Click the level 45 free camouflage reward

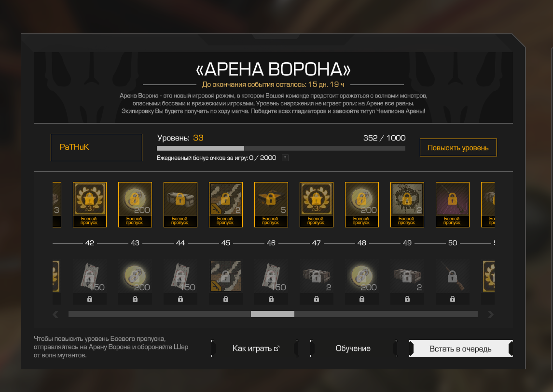226,282
